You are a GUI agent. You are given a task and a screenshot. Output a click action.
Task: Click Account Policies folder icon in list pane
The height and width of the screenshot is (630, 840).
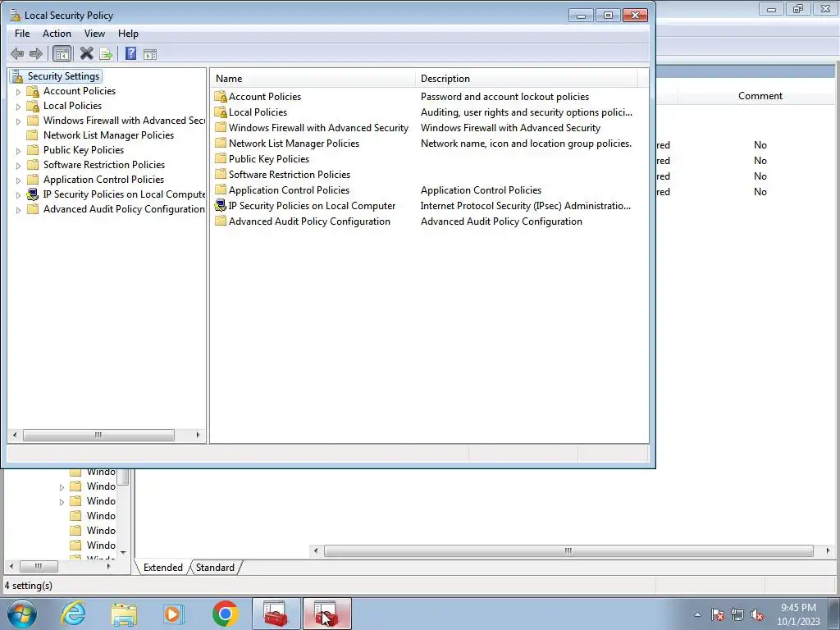220,97
